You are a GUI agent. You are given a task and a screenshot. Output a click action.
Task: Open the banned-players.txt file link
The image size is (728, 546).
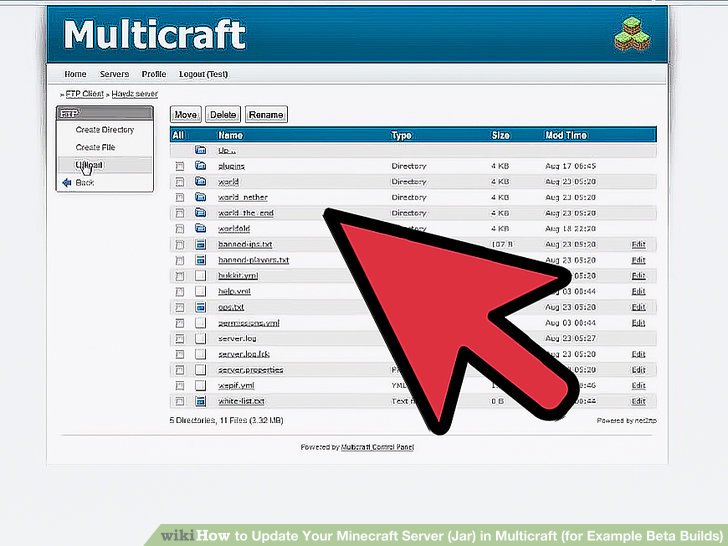click(x=254, y=260)
